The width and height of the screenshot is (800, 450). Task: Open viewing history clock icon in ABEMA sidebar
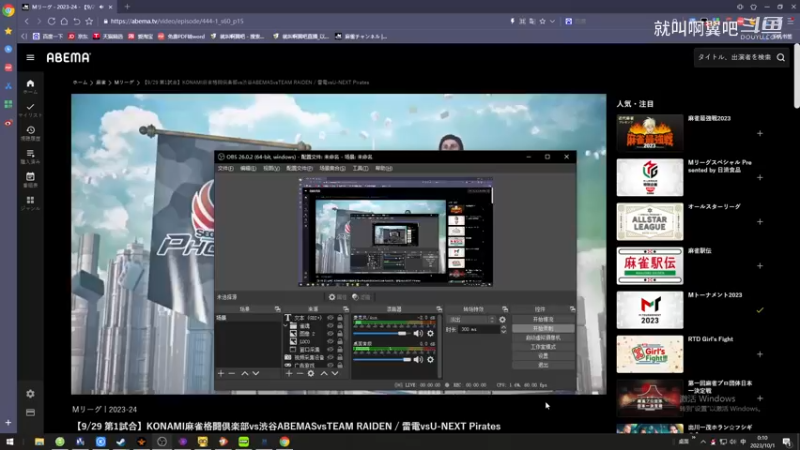coord(30,130)
